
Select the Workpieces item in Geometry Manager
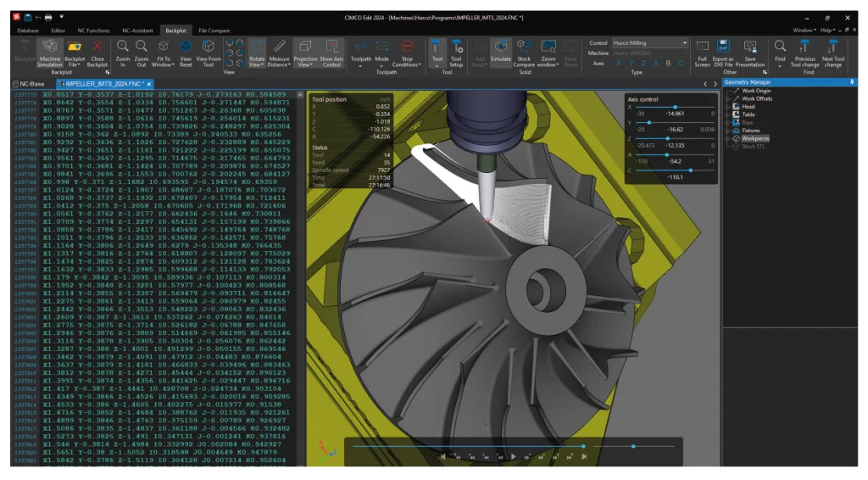pos(755,138)
